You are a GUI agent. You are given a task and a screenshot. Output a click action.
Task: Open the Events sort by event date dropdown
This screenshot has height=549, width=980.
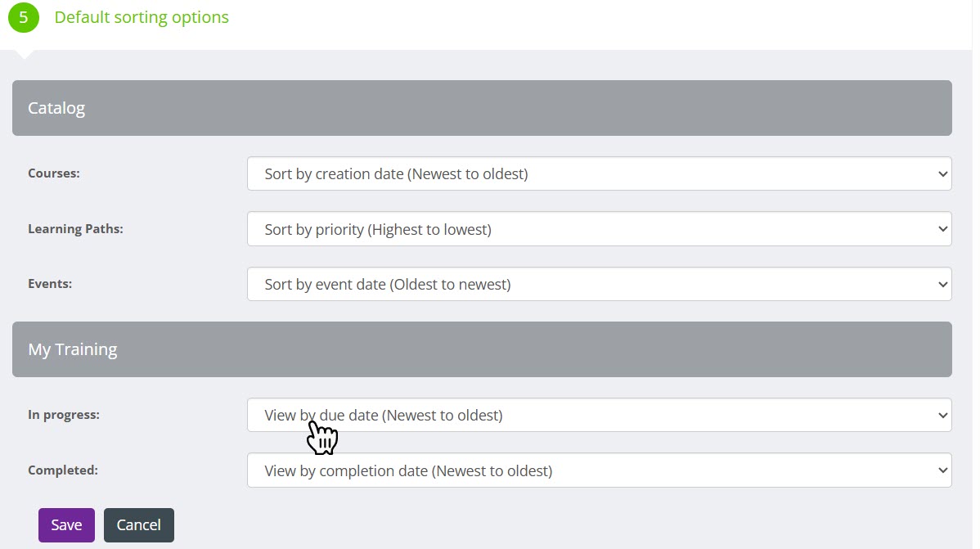click(x=599, y=285)
